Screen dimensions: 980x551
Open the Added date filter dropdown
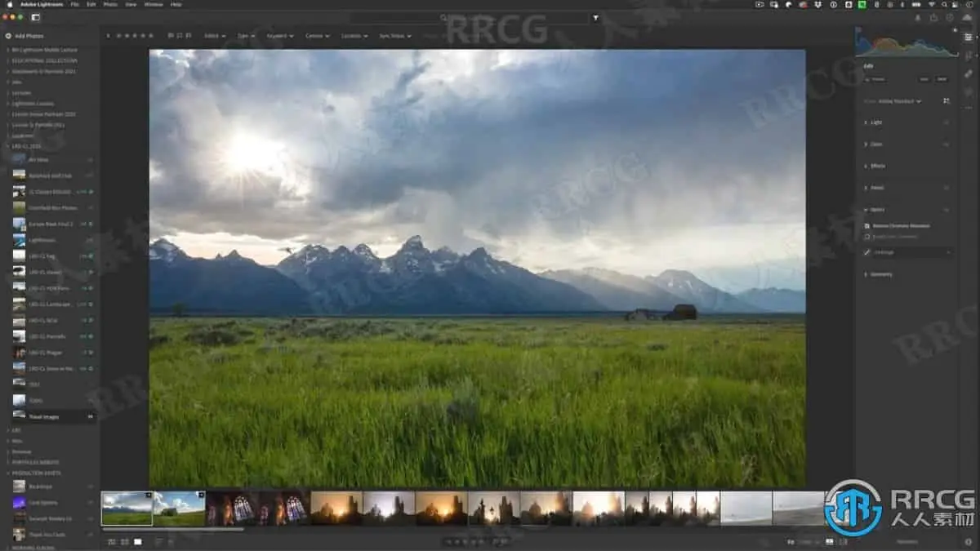[x=215, y=36]
